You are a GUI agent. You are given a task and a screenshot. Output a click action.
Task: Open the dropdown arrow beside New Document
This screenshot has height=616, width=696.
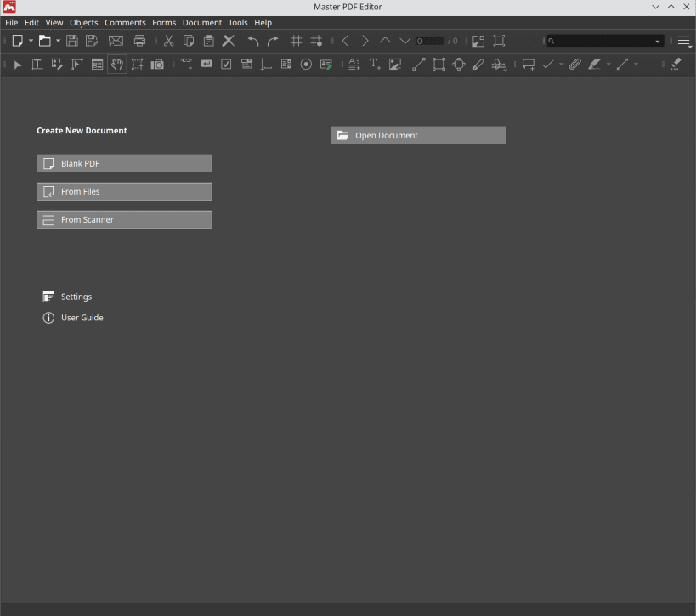[x=31, y=41]
